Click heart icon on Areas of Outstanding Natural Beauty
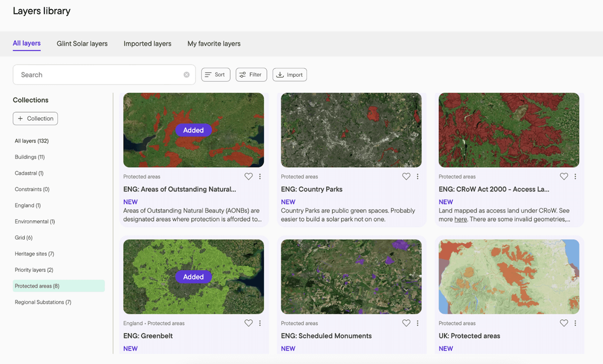 coord(248,177)
